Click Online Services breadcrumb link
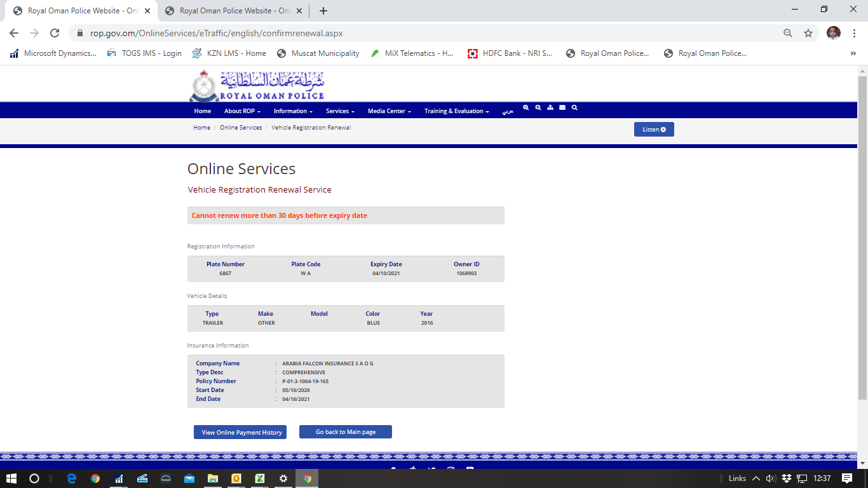Viewport: 868px width, 488px height. click(x=241, y=128)
